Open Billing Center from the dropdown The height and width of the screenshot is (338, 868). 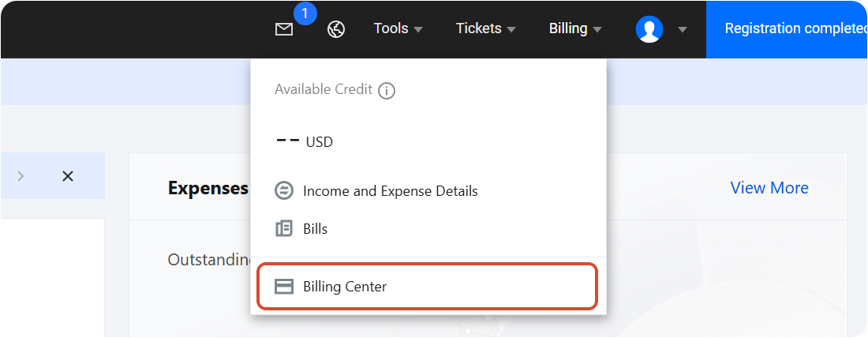tap(428, 287)
